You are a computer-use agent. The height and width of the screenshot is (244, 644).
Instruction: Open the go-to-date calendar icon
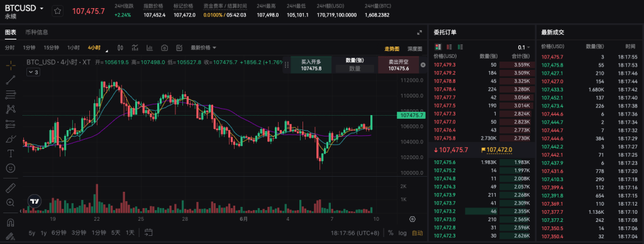[148, 233]
